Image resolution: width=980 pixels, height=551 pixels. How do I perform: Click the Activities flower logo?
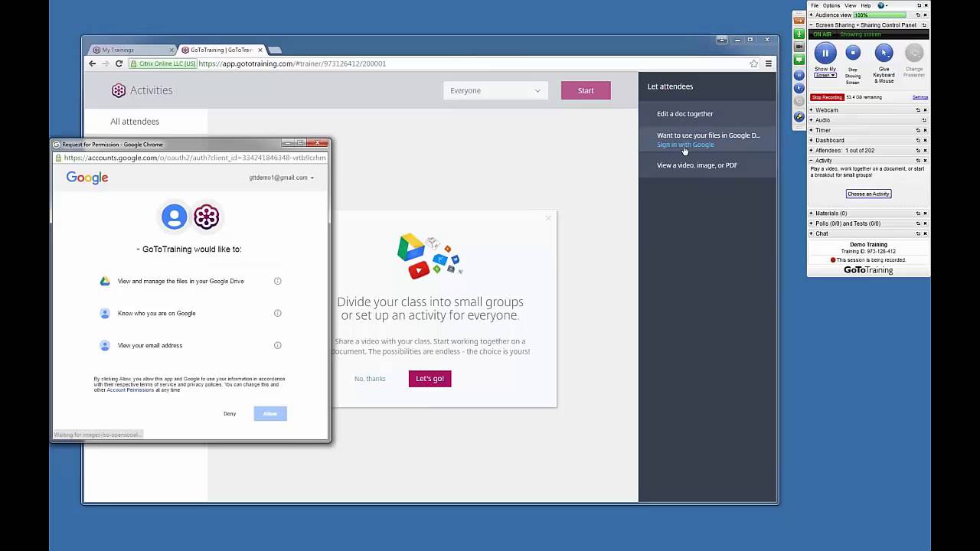tap(119, 90)
